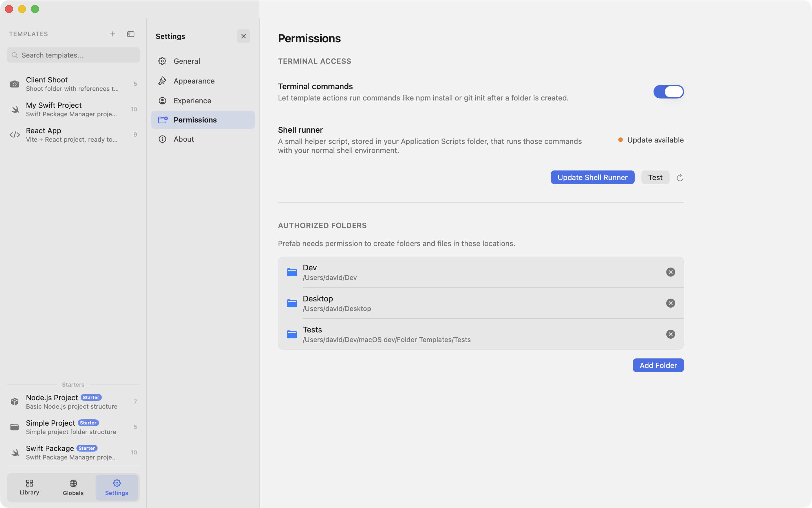Click the Tests folder path text

[x=387, y=340]
